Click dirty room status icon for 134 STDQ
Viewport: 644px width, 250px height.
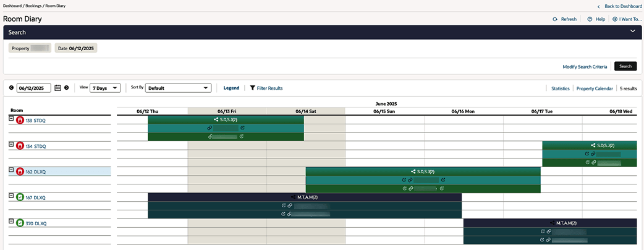click(20, 146)
